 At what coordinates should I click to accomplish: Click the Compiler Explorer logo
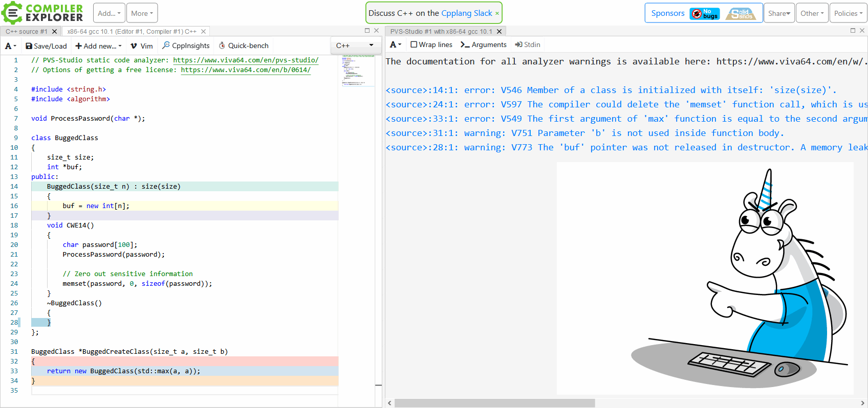[42, 13]
